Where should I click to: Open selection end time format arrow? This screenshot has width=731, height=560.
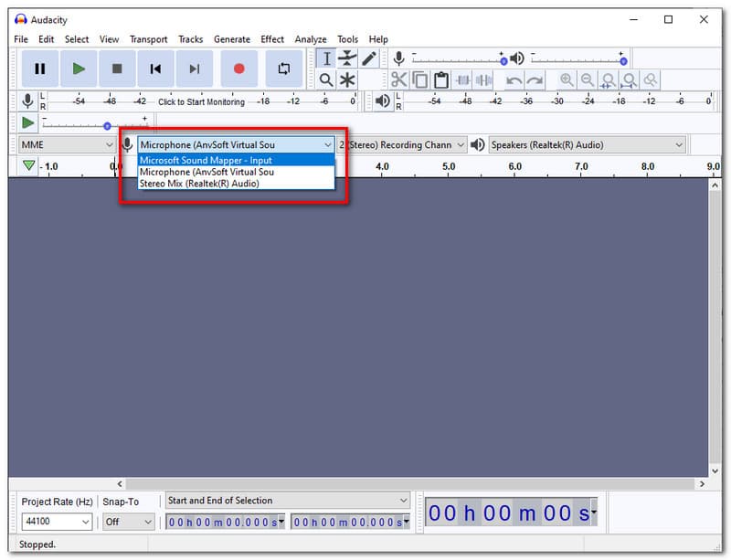(x=407, y=521)
